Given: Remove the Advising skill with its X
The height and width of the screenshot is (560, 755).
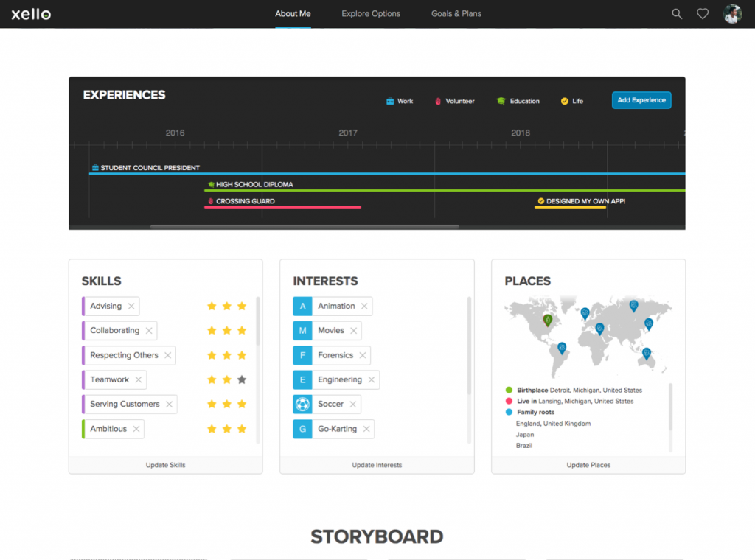Looking at the screenshot, I should click(x=131, y=306).
